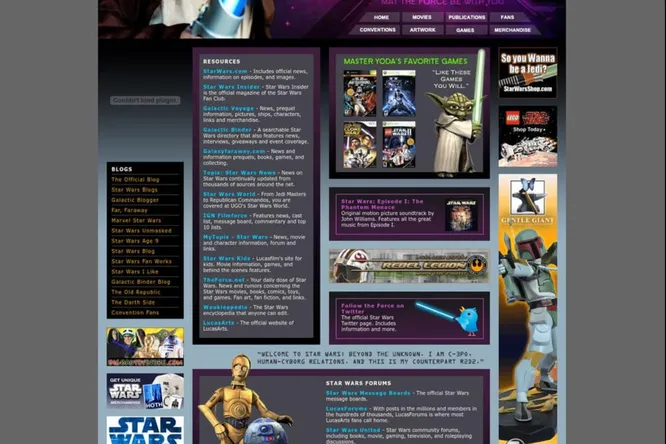Open the Convention Fans blog link
Image resolution: width=666 pixels, height=444 pixels.
tap(135, 312)
